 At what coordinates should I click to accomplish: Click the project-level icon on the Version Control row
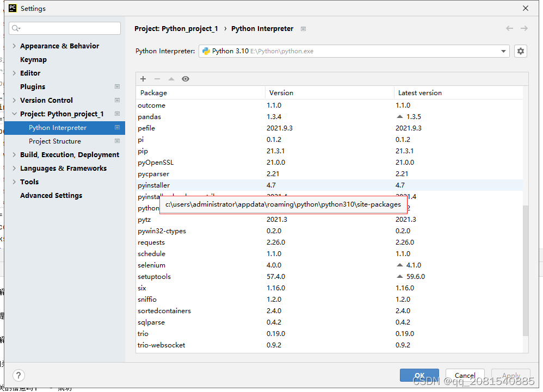(x=117, y=101)
